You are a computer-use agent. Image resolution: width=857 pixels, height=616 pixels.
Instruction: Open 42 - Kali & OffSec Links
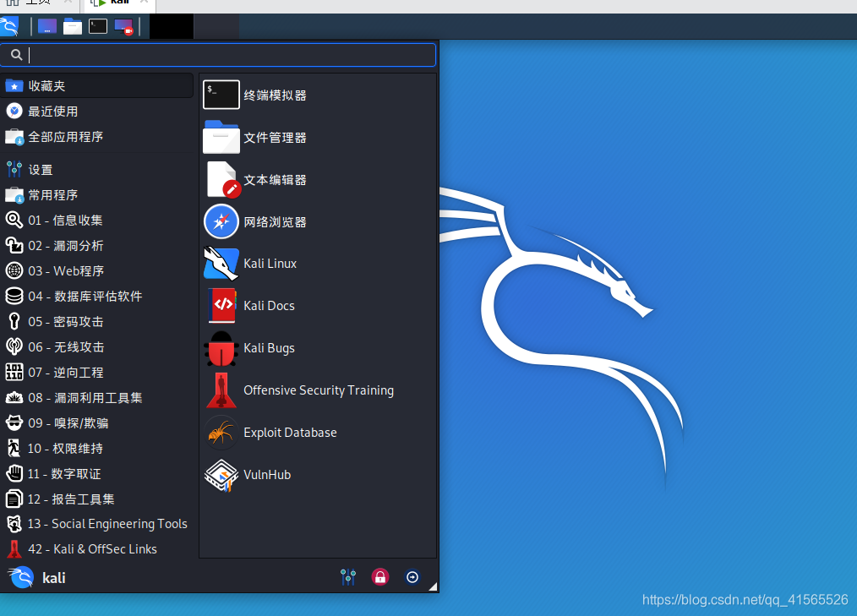pyautogui.click(x=96, y=548)
